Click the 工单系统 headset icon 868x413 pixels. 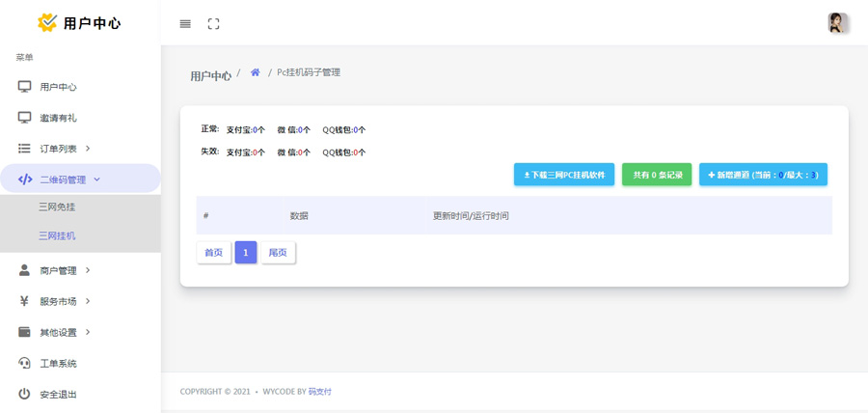tap(25, 363)
